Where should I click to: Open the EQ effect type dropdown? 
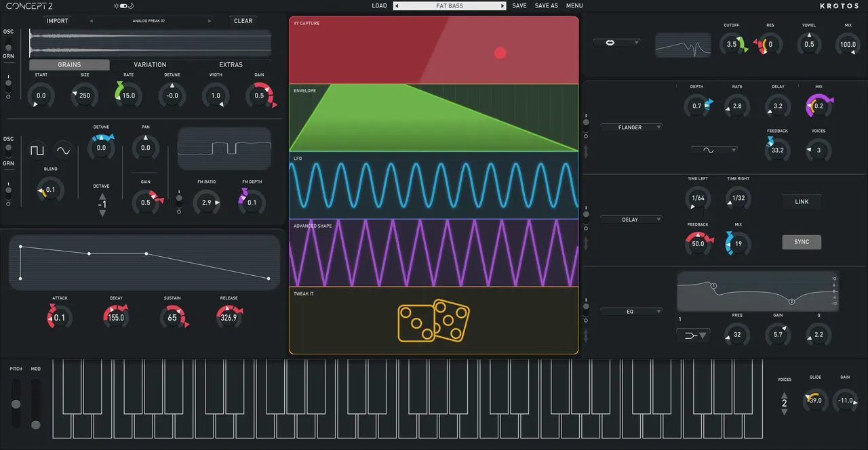630,312
